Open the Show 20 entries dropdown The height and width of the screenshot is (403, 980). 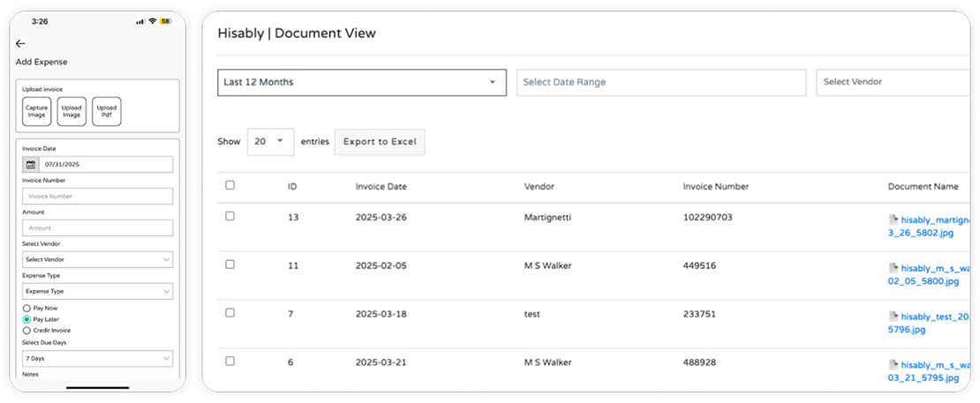(271, 142)
